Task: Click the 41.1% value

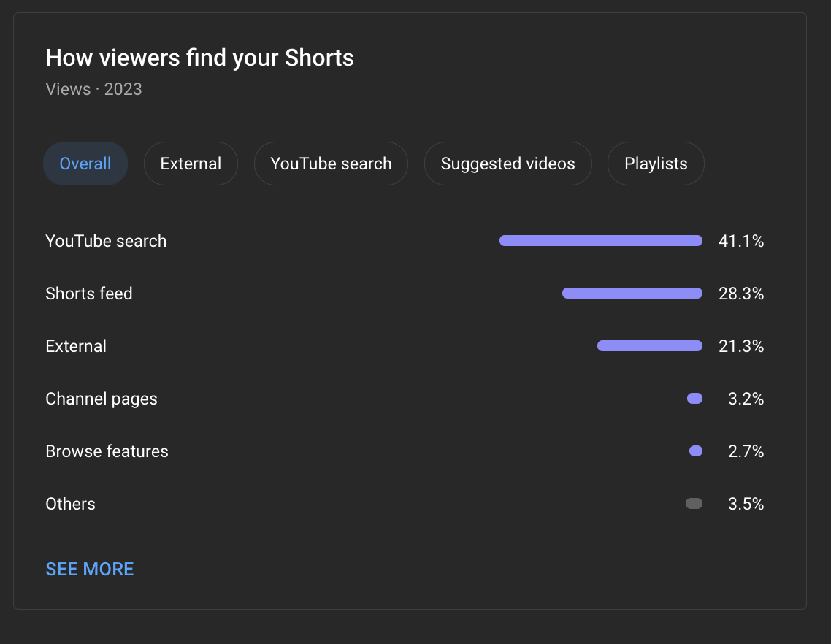Action: click(741, 241)
